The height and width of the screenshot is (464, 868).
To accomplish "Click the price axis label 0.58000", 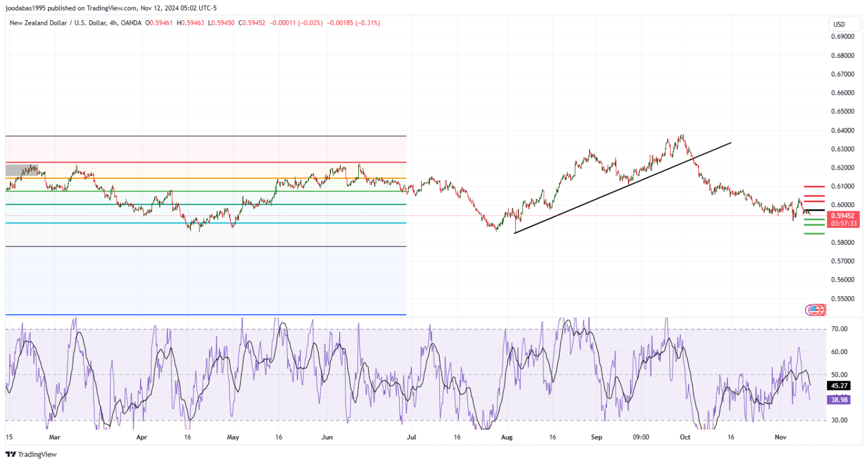I will tap(843, 242).
